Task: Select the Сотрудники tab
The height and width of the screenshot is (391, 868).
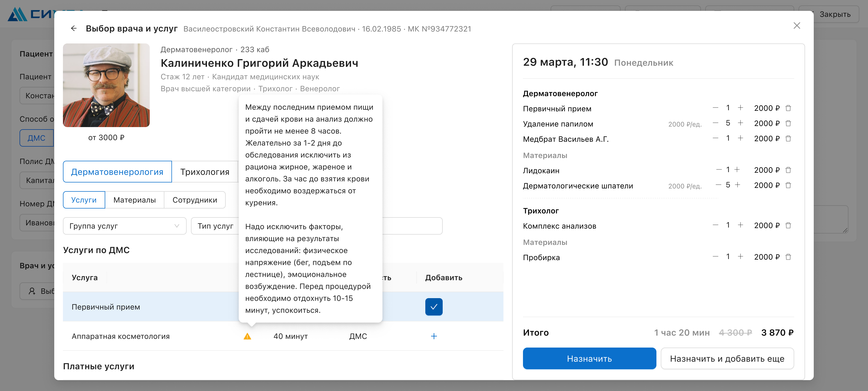Action: tap(195, 200)
